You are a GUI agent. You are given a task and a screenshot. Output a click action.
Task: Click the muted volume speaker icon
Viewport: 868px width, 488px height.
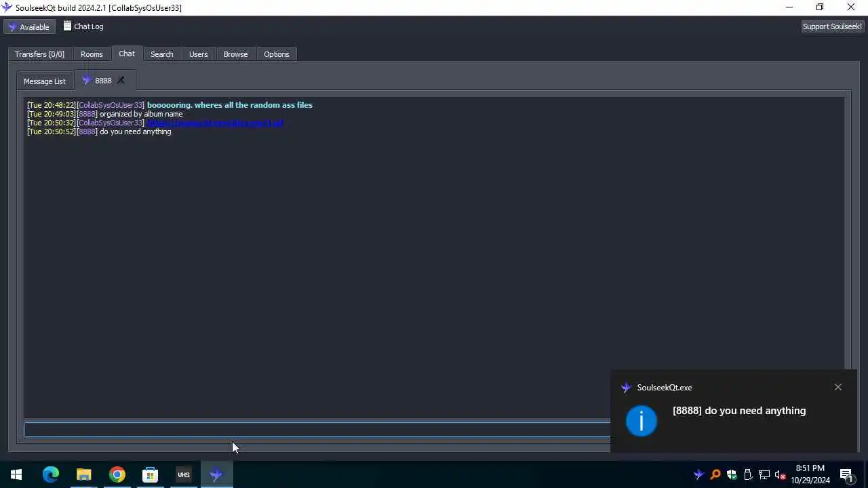click(x=781, y=474)
